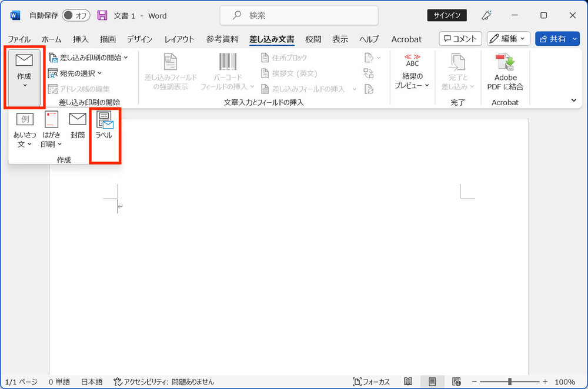Select the 差し込み文書 tab
The height and width of the screenshot is (389, 588).
click(x=272, y=39)
